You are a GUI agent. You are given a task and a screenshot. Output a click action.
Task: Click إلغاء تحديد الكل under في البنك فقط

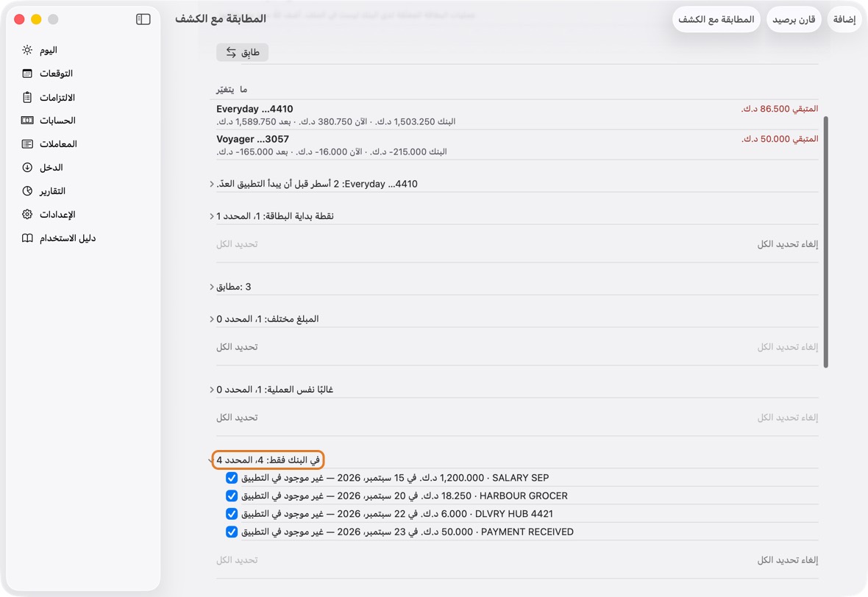click(x=787, y=560)
